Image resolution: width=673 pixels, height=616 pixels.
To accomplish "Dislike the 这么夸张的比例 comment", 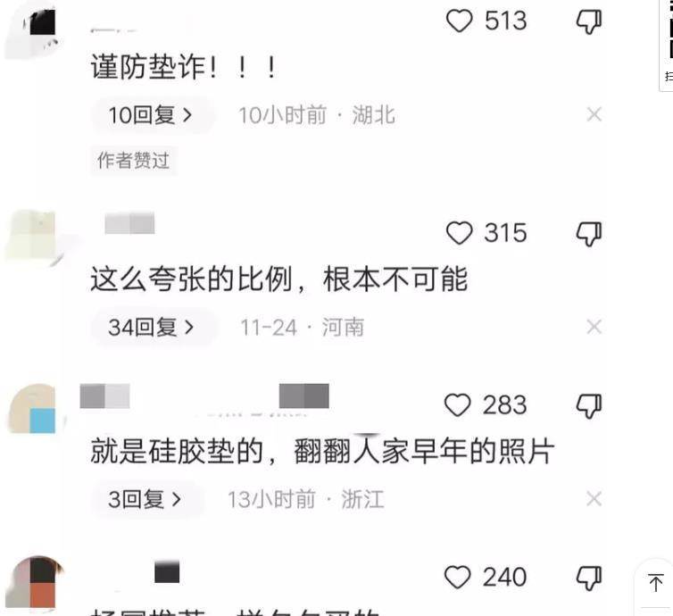I will [x=589, y=234].
